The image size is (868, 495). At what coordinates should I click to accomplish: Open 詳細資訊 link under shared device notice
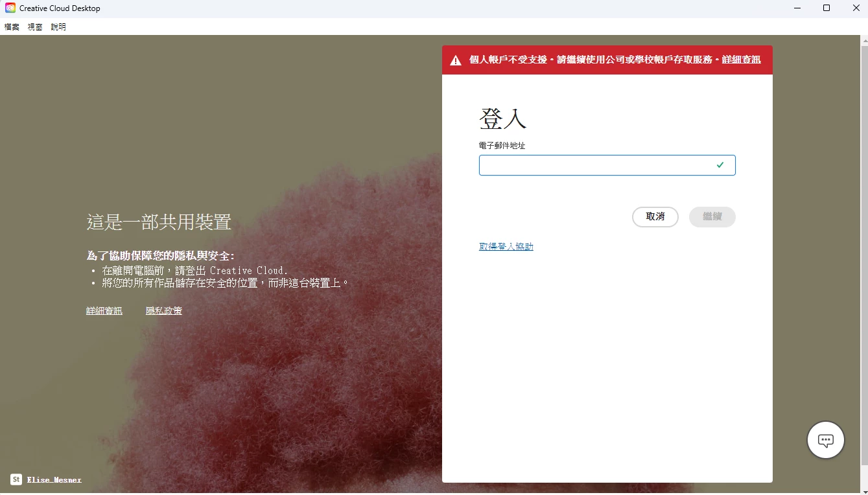coord(104,311)
